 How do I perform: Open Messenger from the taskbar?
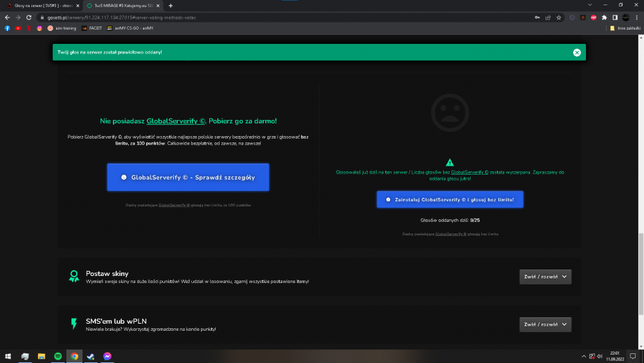(x=107, y=356)
